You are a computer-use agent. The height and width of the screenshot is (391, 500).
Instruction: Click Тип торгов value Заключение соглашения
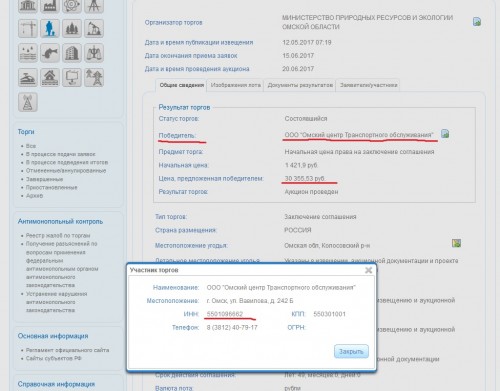[x=320, y=217]
